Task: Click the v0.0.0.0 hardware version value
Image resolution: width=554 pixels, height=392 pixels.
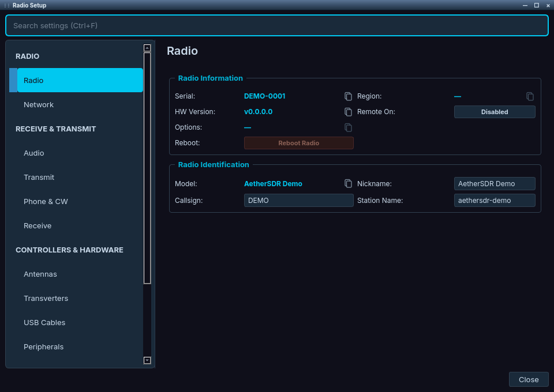Action: pyautogui.click(x=259, y=112)
